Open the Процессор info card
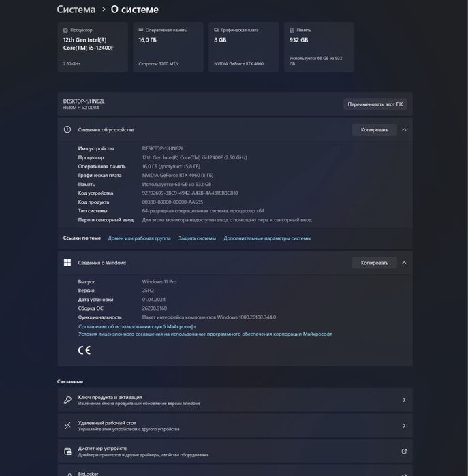The height and width of the screenshot is (476, 468). point(93,47)
